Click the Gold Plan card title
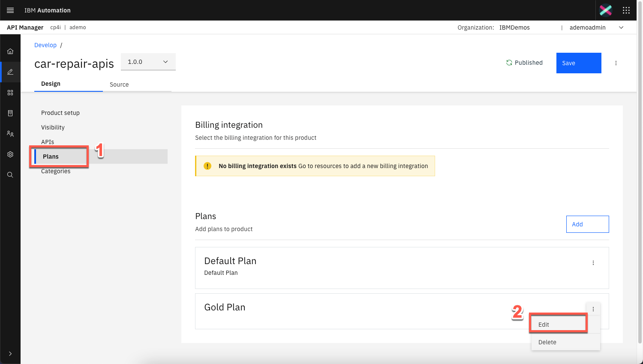The image size is (643, 364). click(225, 307)
